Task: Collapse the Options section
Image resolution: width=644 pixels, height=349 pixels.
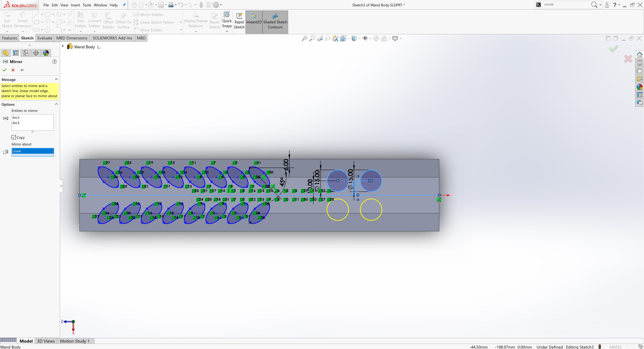Action: [x=56, y=104]
